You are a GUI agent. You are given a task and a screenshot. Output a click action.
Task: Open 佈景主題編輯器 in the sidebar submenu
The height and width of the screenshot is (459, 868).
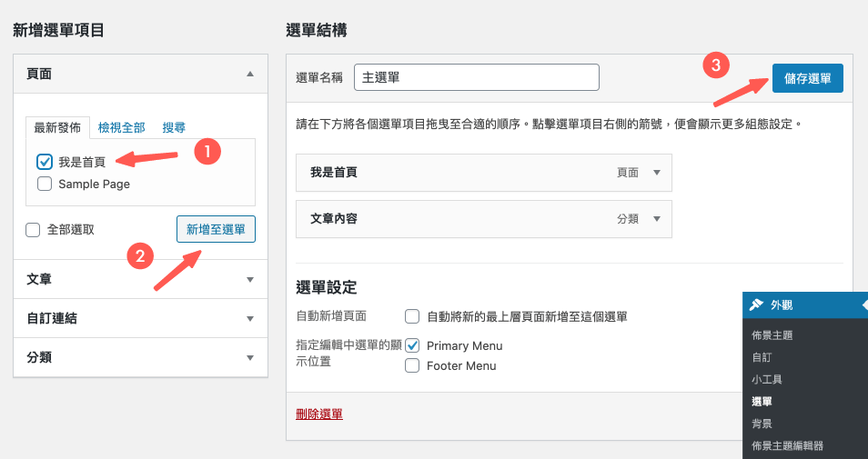tap(788, 445)
